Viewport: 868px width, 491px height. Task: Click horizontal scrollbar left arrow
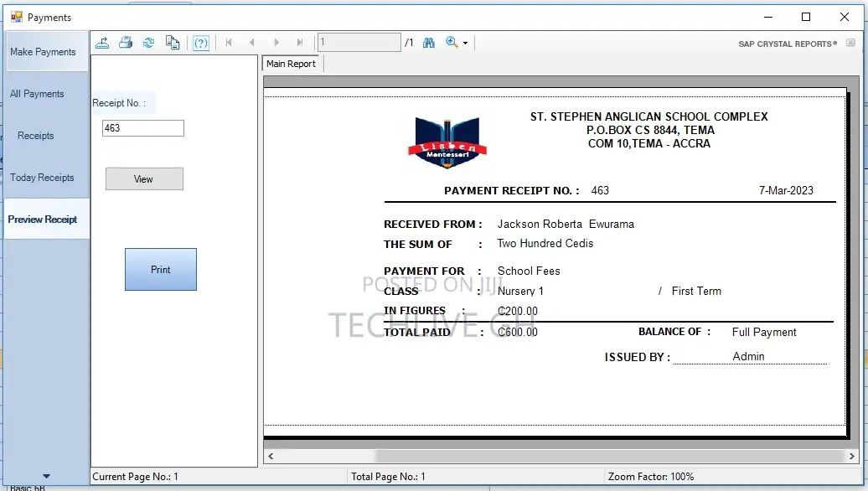tap(271, 456)
